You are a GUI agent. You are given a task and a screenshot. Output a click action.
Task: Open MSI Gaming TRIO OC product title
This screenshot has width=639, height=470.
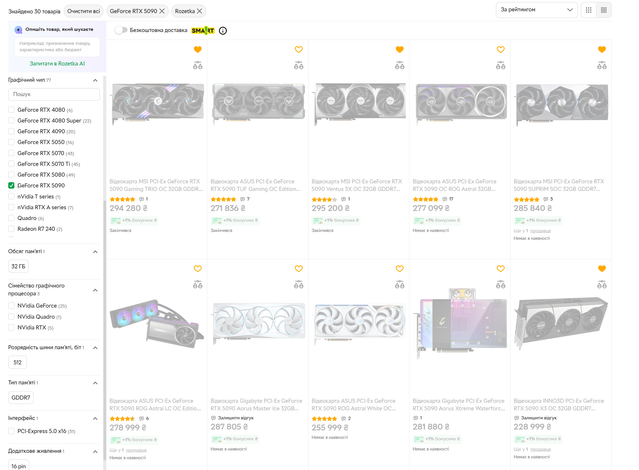click(156, 185)
